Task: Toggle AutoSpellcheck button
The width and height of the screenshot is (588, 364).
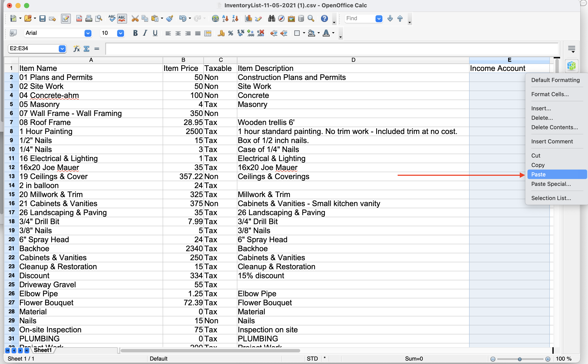Action: 122,18
